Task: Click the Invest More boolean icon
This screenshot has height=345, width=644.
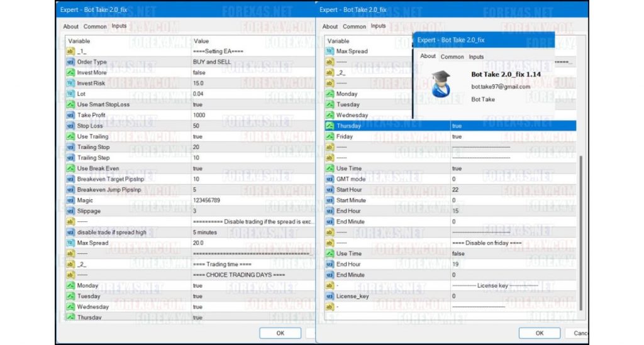Action: (x=70, y=73)
